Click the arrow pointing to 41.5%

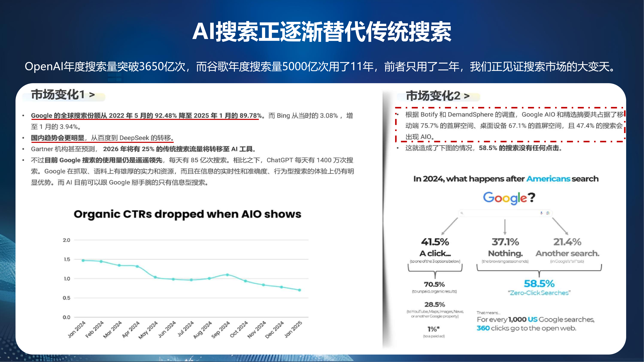coord(450,226)
